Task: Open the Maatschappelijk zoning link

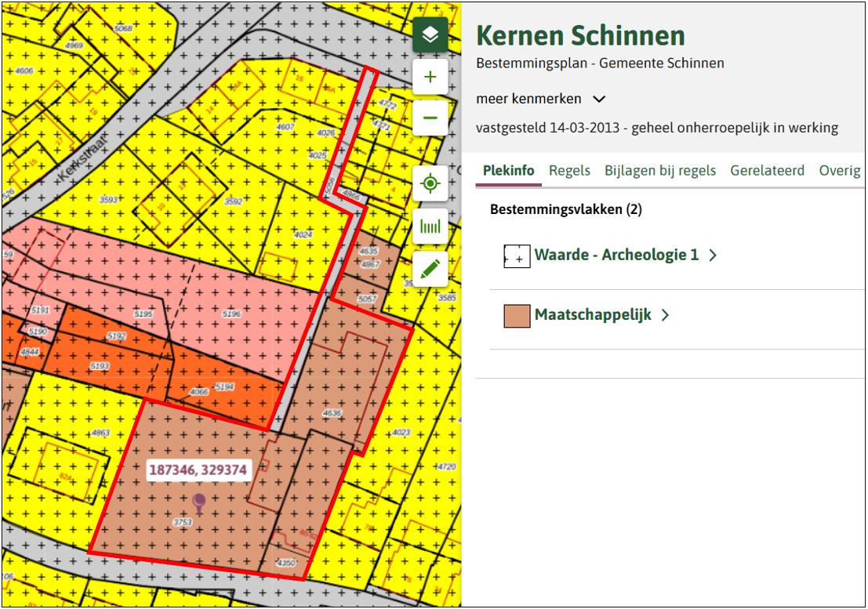Action: pyautogui.click(x=593, y=315)
